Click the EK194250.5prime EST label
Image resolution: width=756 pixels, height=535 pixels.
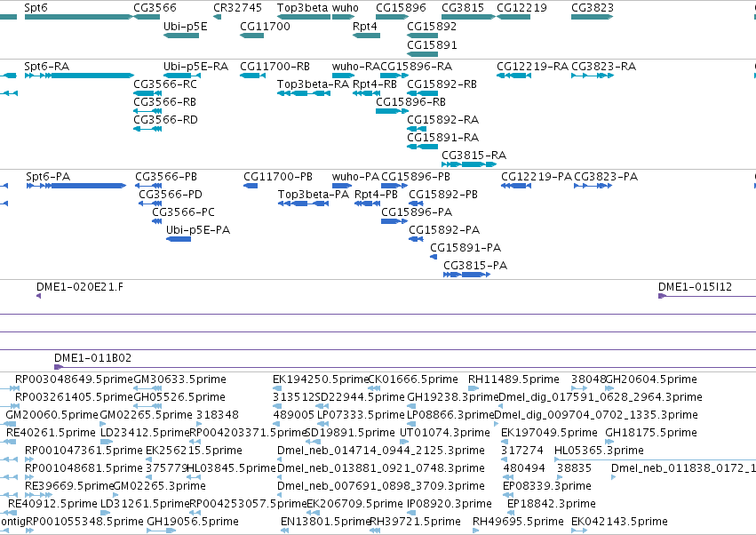(x=321, y=379)
